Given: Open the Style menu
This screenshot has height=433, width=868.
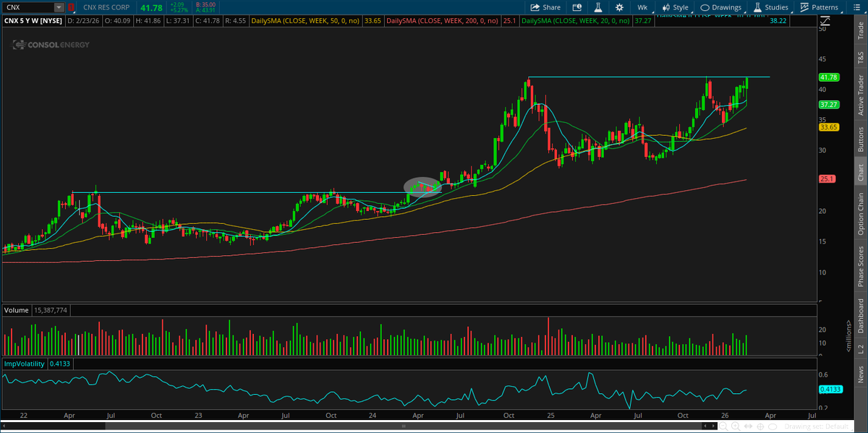Looking at the screenshot, I should click(675, 7).
